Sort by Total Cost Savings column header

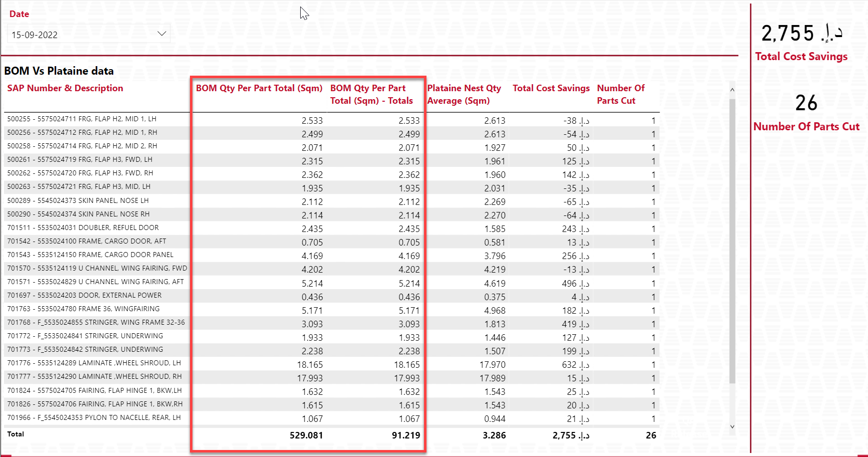click(x=551, y=88)
